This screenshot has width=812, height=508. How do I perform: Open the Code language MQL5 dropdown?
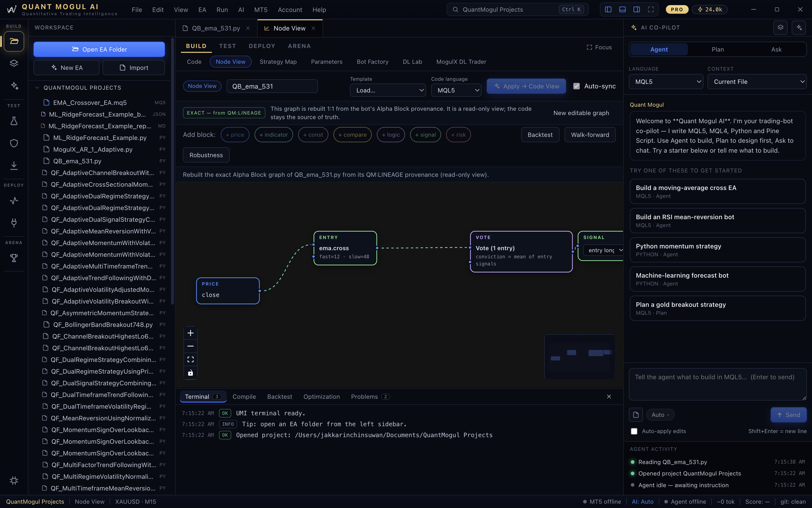click(x=456, y=90)
